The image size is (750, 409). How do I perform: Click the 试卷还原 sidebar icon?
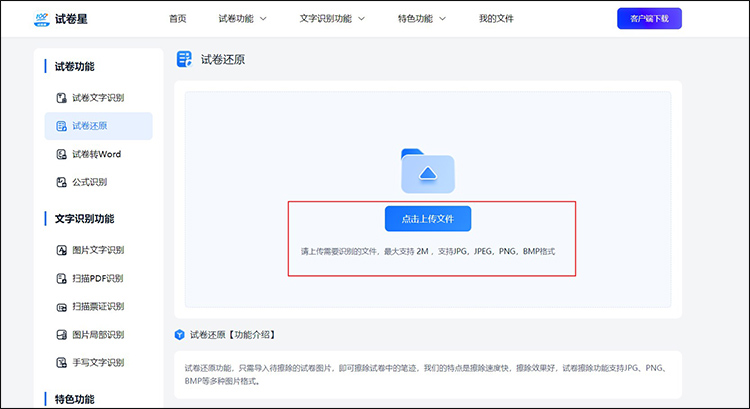coord(62,126)
